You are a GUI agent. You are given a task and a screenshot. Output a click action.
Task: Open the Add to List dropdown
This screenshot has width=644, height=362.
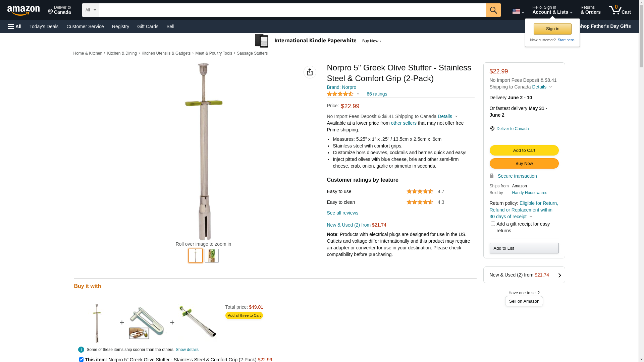pos(524,248)
